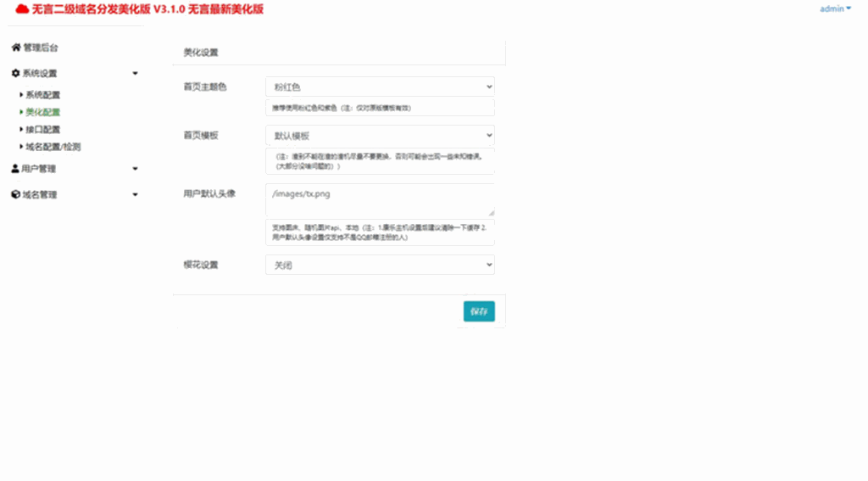Open 系统配置 submenu item

[x=42, y=95]
